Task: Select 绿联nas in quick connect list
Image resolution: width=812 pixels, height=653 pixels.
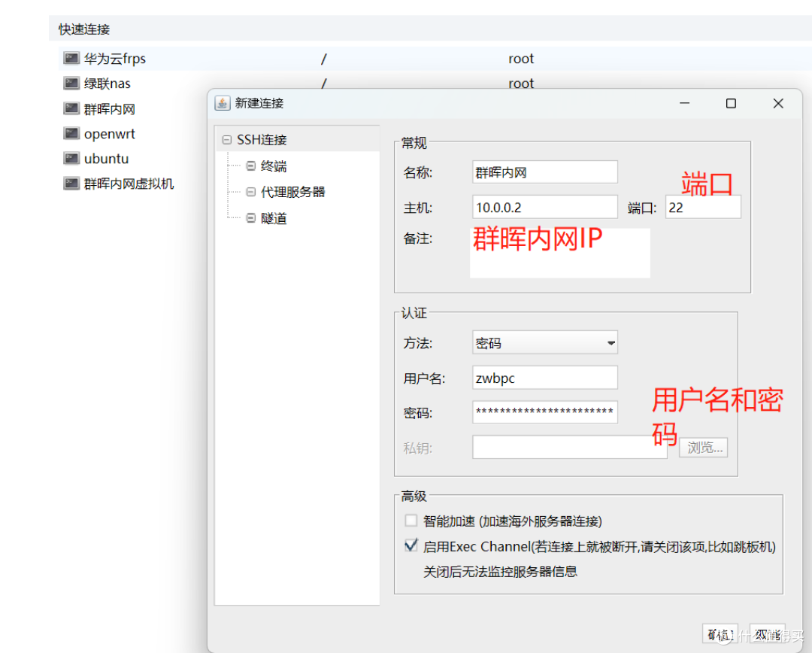Action: (x=108, y=84)
